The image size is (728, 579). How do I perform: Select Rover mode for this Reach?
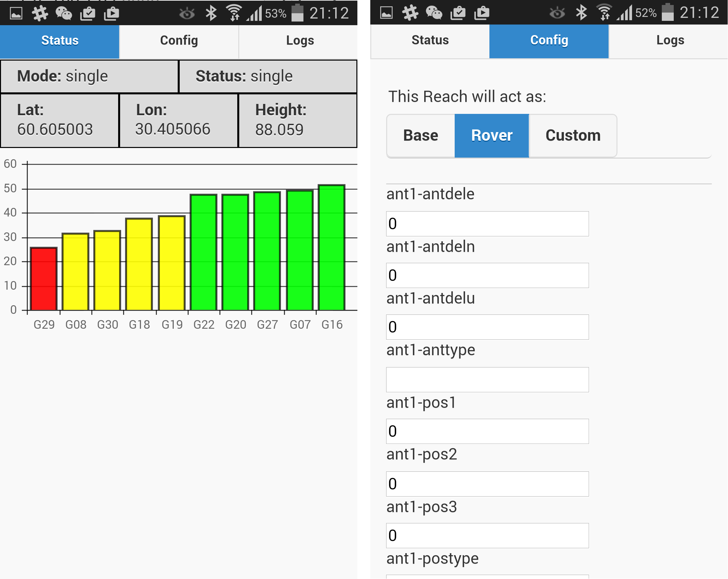[x=492, y=135]
